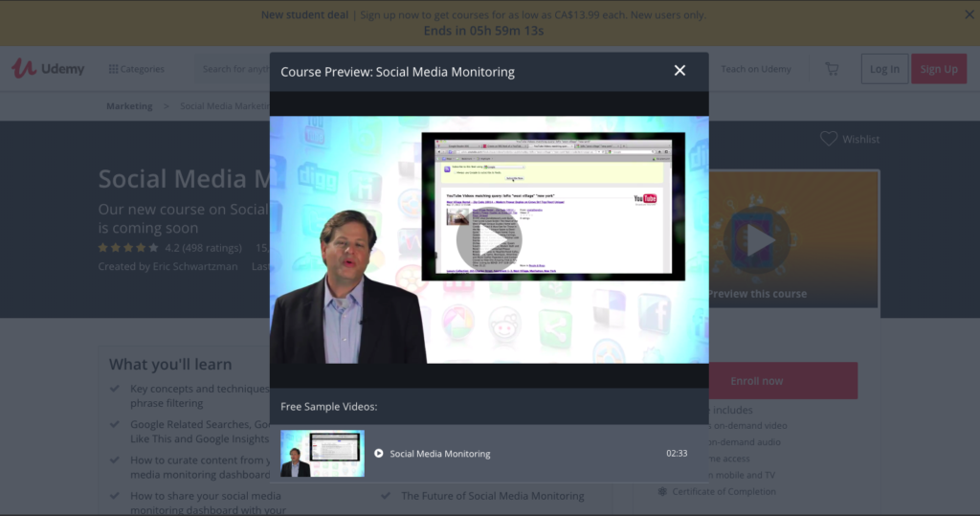Close the Course Preview modal
Viewport: 980px width, 516px height.
(x=679, y=71)
